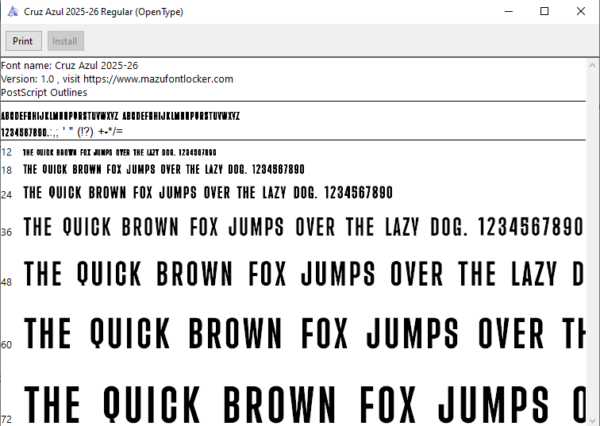This screenshot has width=600, height=426.
Task: Click the size 60 label
Action: coord(7,344)
